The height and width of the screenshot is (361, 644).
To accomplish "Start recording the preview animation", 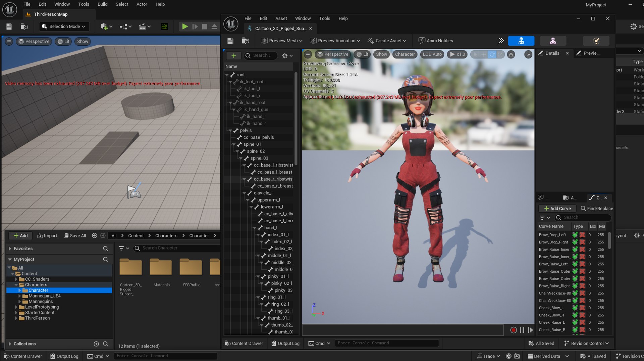I will coord(513,330).
